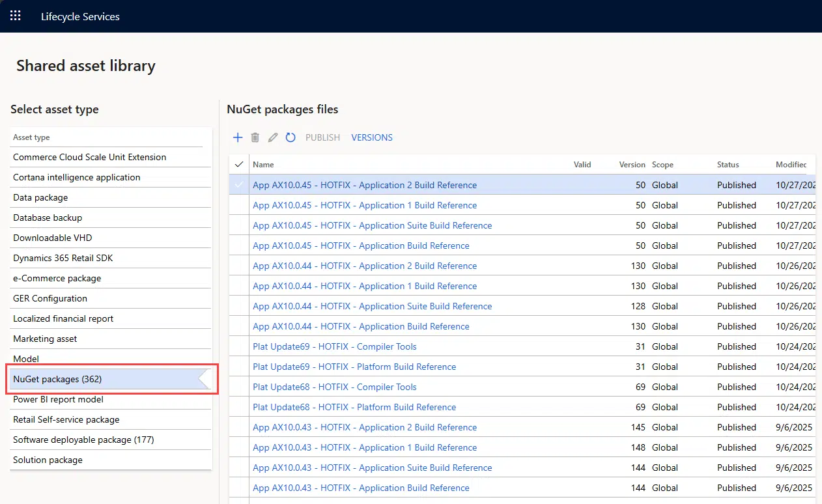Select the checkbox for App AX10.0.44 Application Build Reference
Viewport: 822px width, 504px height.
pos(240,326)
